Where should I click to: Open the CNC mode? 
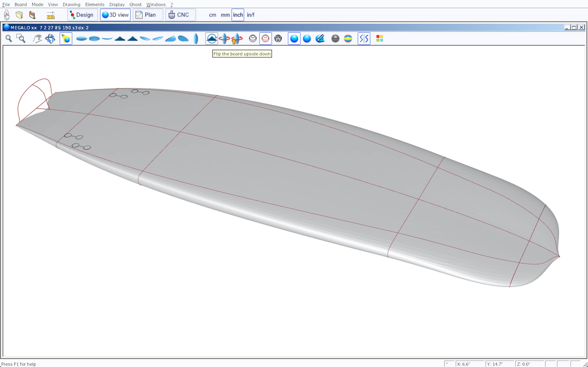(x=180, y=15)
